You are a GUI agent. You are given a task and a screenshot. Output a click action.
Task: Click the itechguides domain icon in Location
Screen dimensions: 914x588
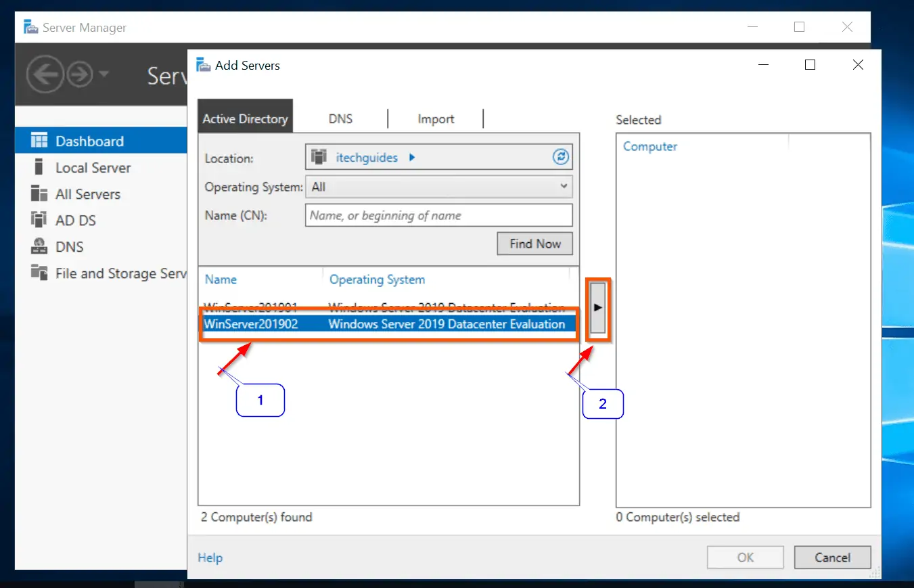[319, 157]
